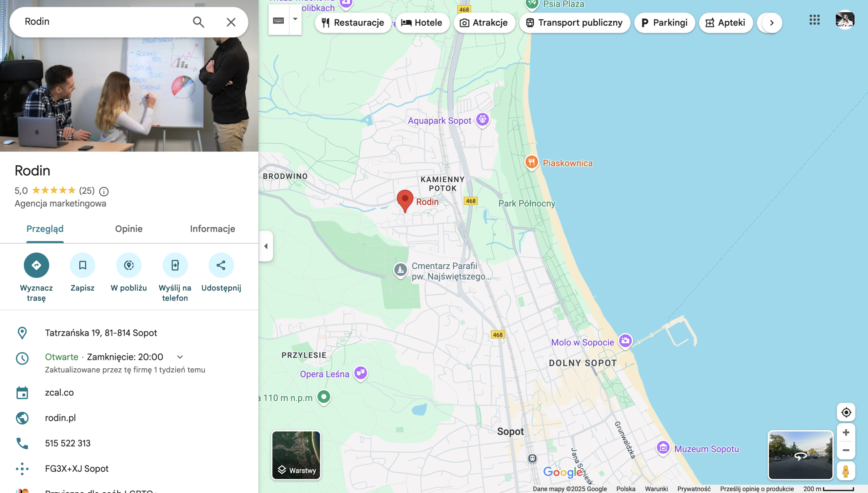Select Aquapark Sopot map marker
The image size is (868, 493).
(x=482, y=120)
